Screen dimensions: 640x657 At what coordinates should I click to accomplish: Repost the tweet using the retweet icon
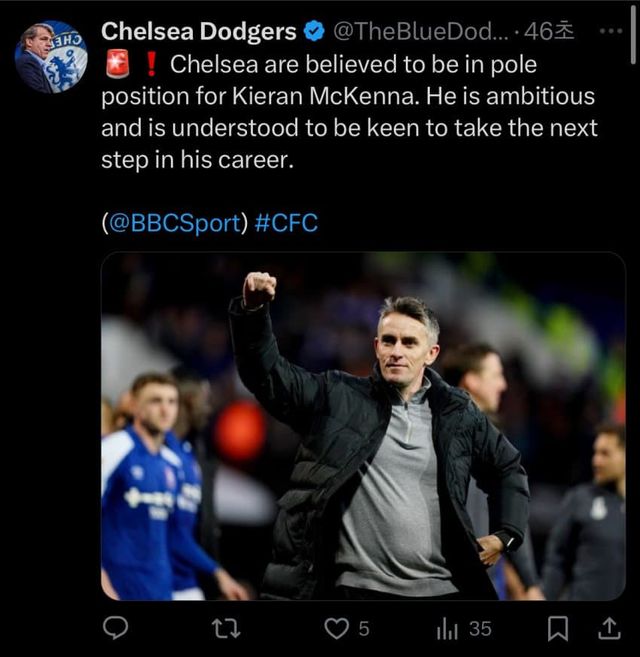point(227,628)
